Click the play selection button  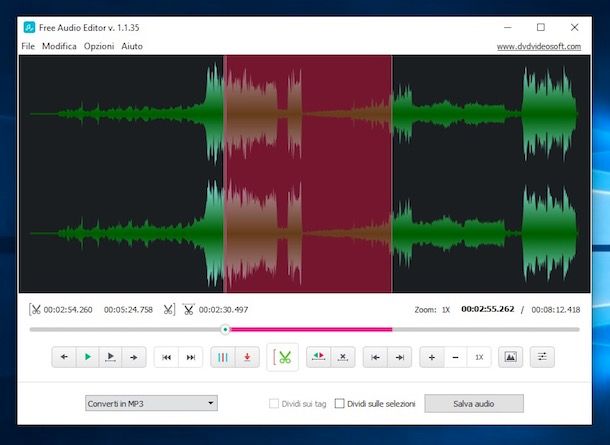pyautogui.click(x=110, y=357)
